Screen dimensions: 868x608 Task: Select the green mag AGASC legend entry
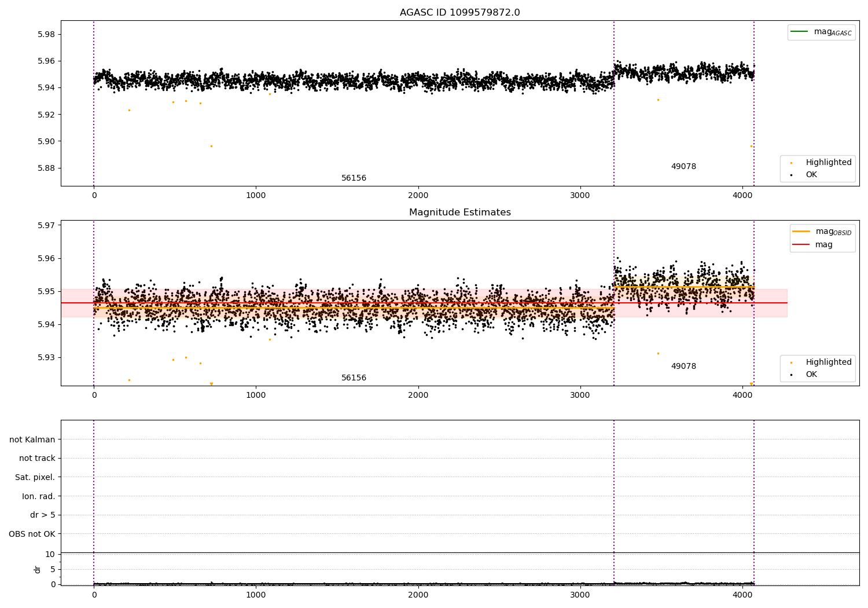click(821, 32)
